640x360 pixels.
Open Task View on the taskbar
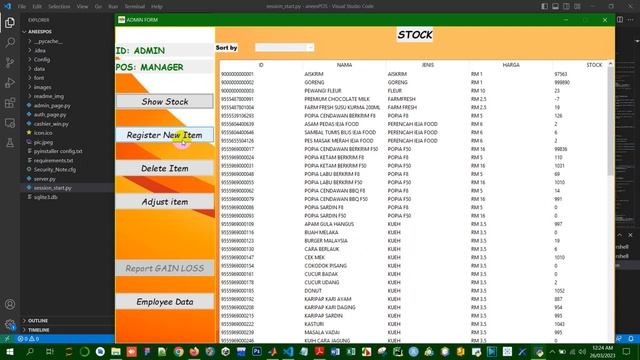point(49,352)
